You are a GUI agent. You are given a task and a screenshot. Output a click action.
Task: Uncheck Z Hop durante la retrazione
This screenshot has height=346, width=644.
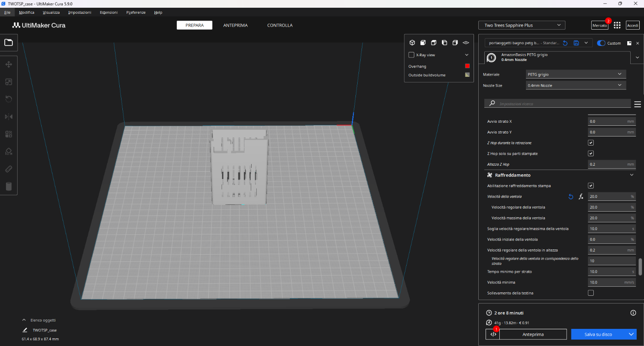[x=591, y=143]
